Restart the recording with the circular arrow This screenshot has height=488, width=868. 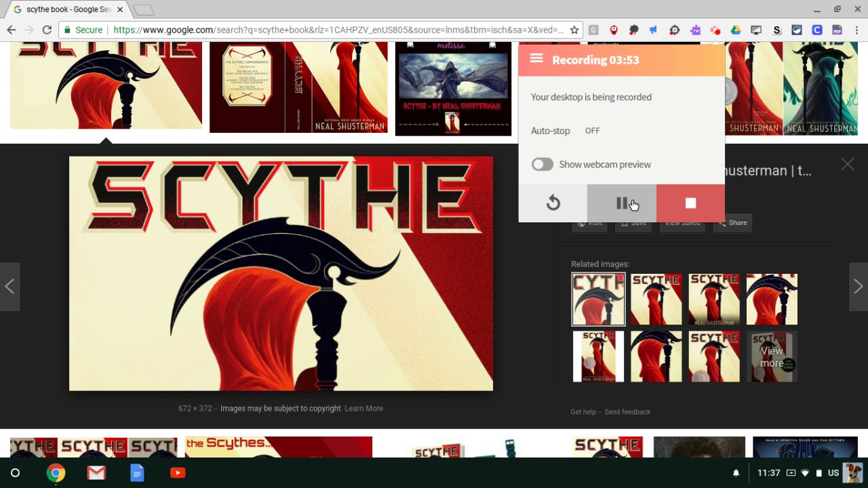pos(553,203)
